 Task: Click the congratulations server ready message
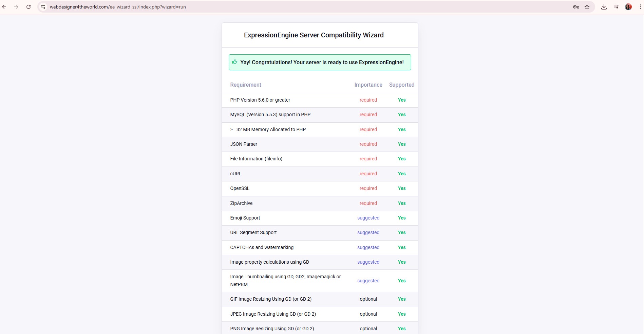(322, 62)
